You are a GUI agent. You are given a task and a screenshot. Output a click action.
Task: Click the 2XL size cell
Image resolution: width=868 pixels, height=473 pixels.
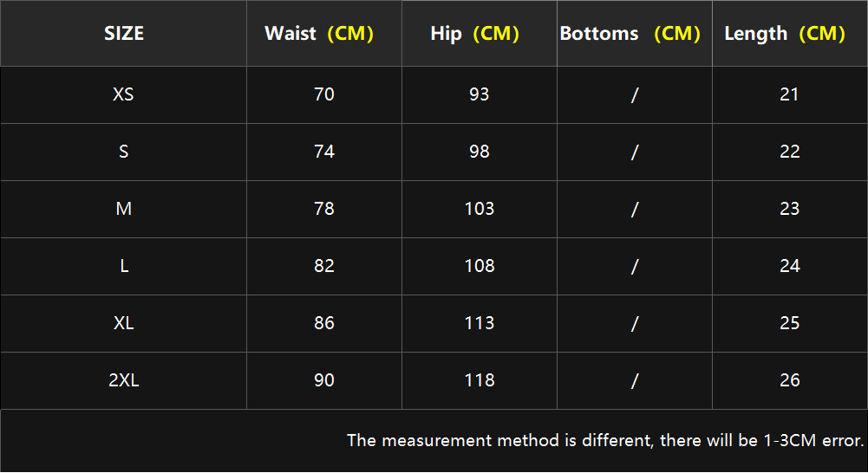(123, 380)
